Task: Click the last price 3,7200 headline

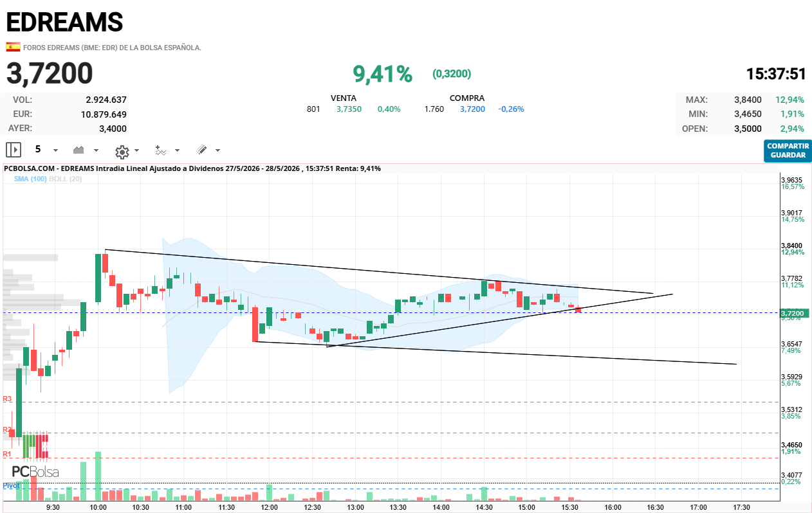Action: [50, 73]
